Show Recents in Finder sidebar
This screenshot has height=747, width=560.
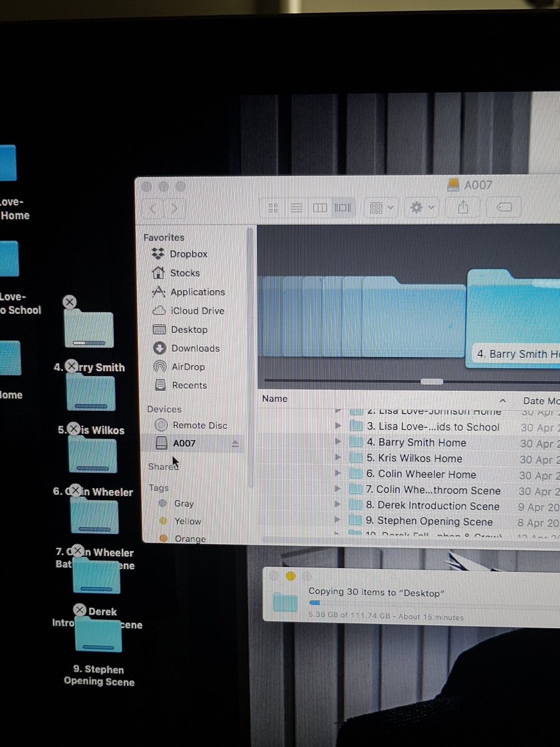[189, 385]
